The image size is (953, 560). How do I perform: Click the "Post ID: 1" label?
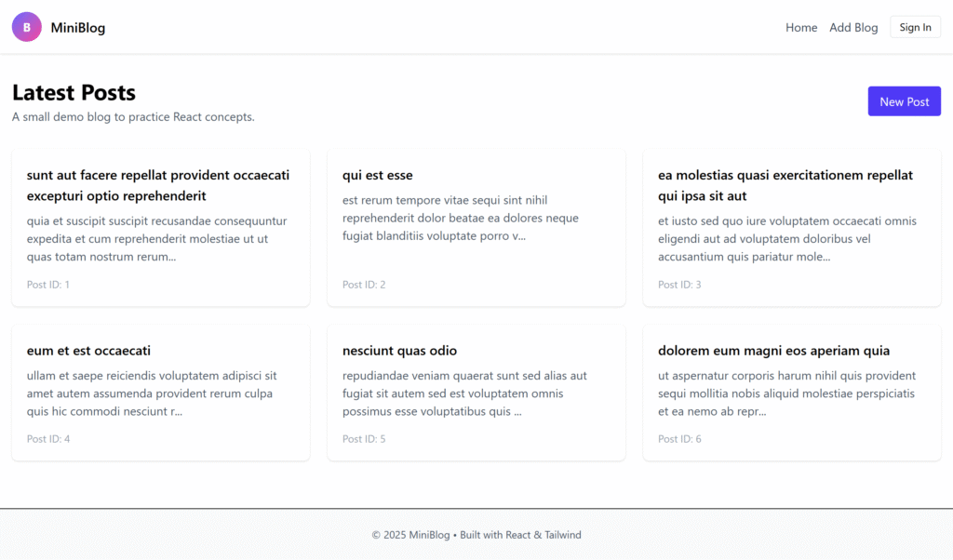point(48,285)
